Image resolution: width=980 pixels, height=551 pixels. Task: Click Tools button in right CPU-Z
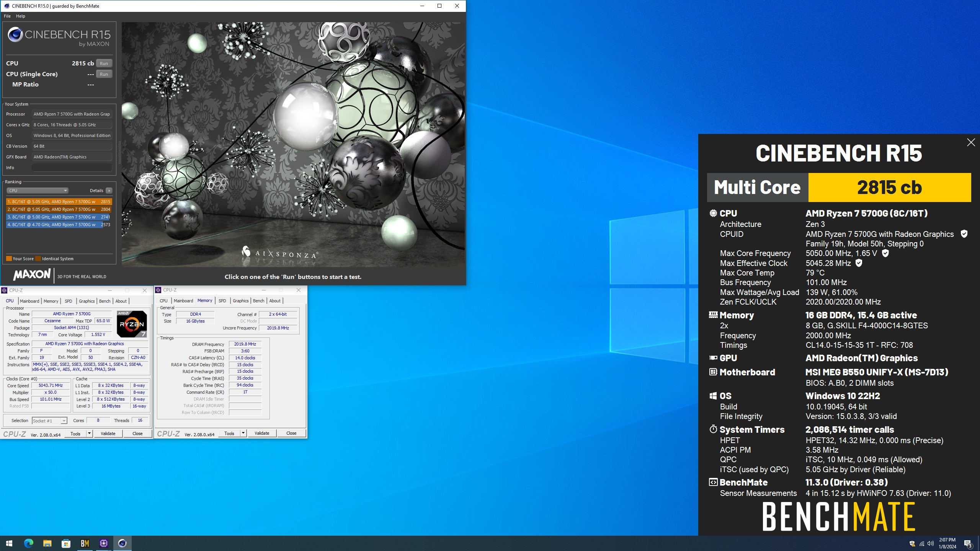229,433
